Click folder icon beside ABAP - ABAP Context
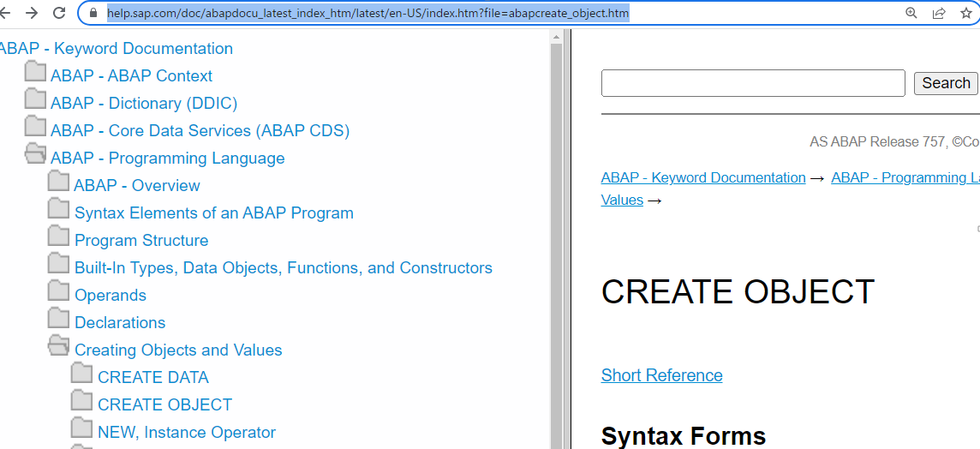The height and width of the screenshot is (449, 980). [36, 71]
